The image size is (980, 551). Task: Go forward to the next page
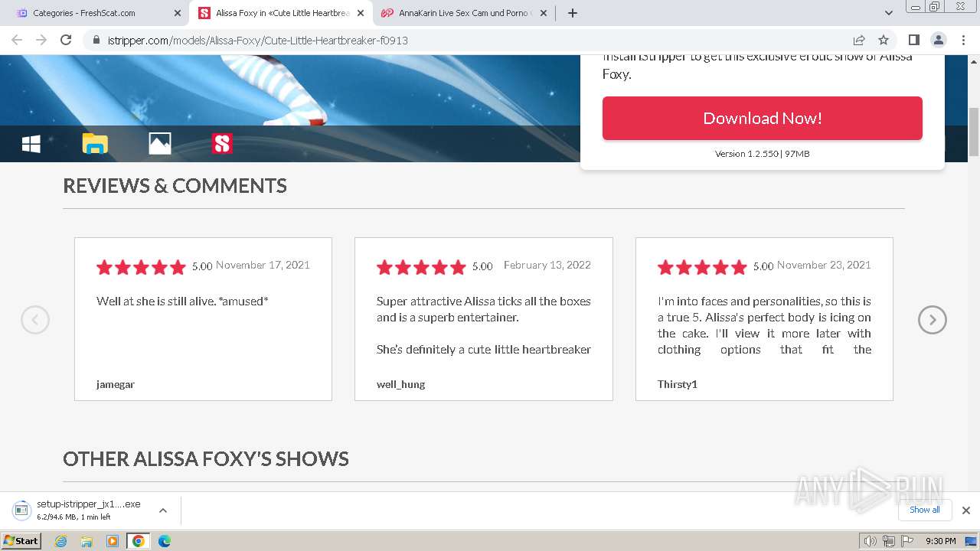[x=41, y=40]
